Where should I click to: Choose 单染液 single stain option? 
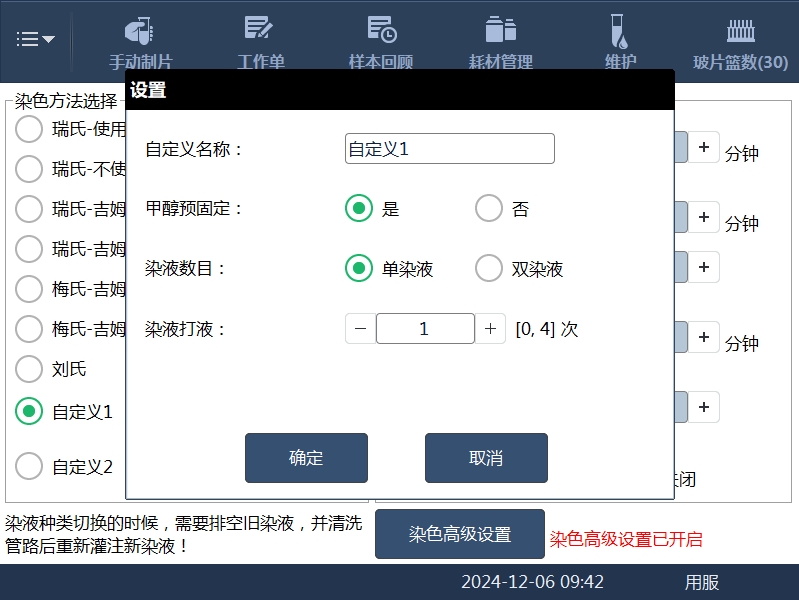tap(359, 269)
